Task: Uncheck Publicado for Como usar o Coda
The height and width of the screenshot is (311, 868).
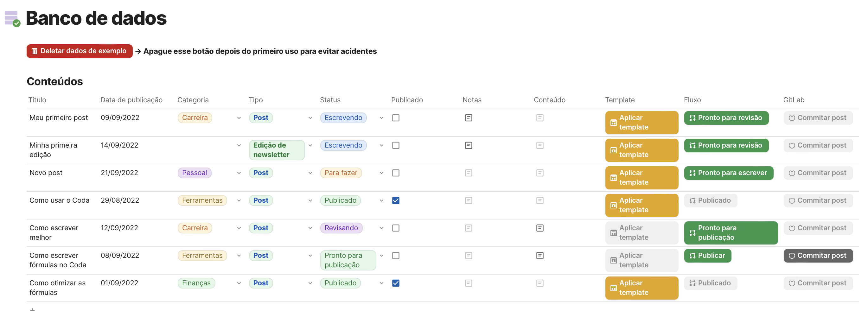Action: 396,200
